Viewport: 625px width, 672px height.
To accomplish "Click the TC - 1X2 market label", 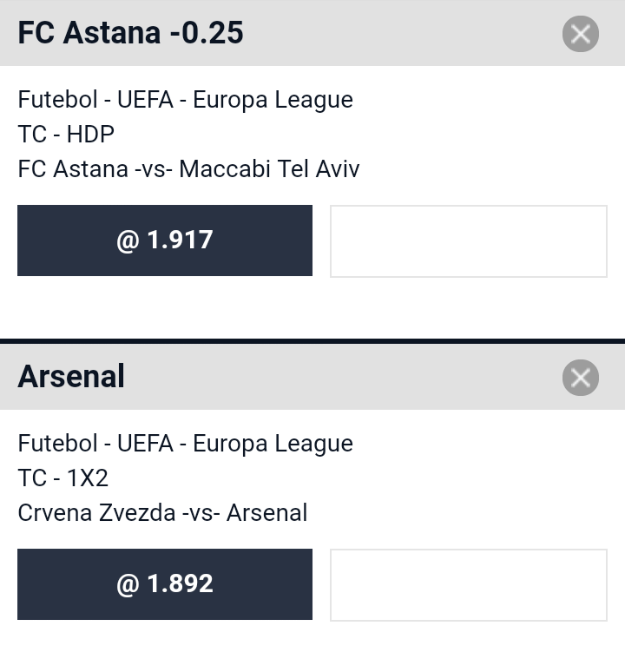I will (x=63, y=478).
